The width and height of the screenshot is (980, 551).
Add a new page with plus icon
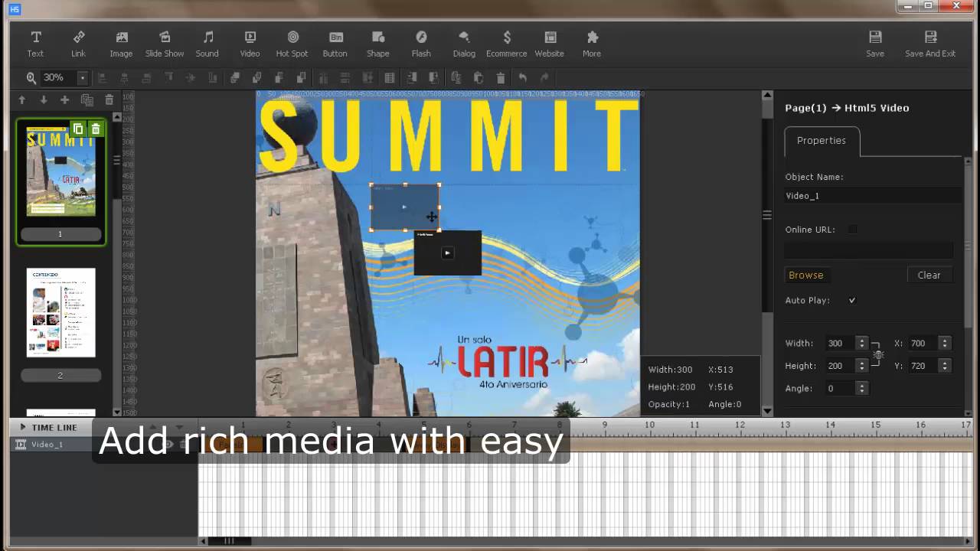pos(65,100)
